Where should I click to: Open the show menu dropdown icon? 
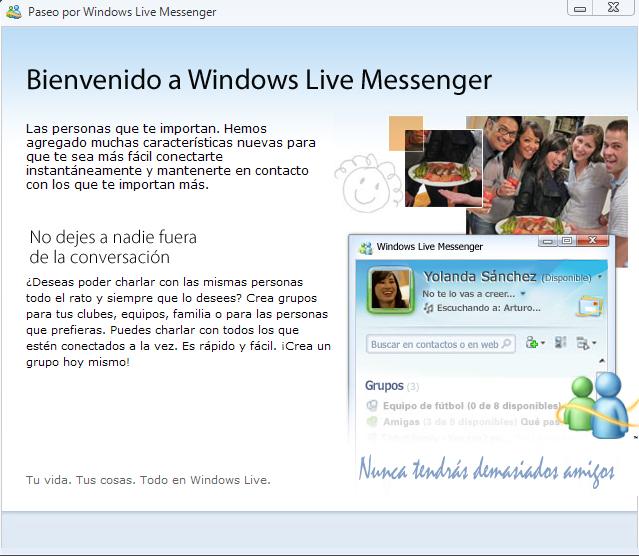587,343
